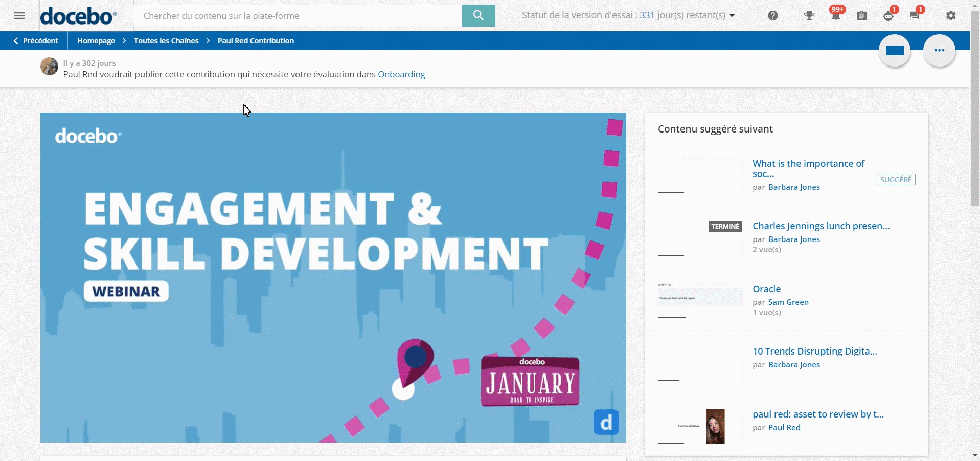Go back with the Précédent button
This screenshot has height=461, width=980.
click(x=36, y=41)
